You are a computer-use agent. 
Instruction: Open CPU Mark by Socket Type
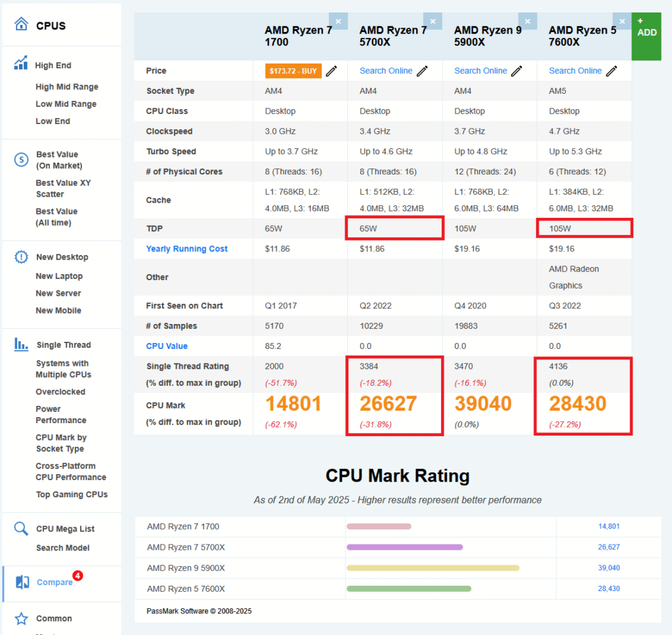click(61, 443)
